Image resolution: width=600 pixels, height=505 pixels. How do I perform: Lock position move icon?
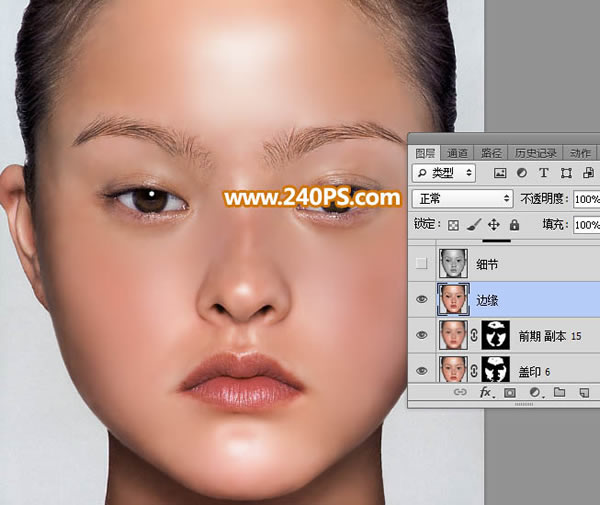click(494, 225)
